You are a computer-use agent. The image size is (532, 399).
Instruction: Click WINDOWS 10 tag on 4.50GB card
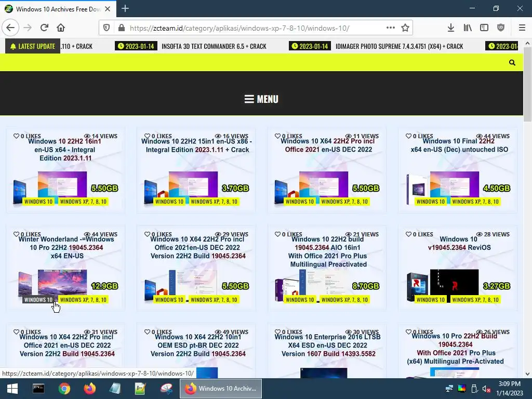click(431, 202)
